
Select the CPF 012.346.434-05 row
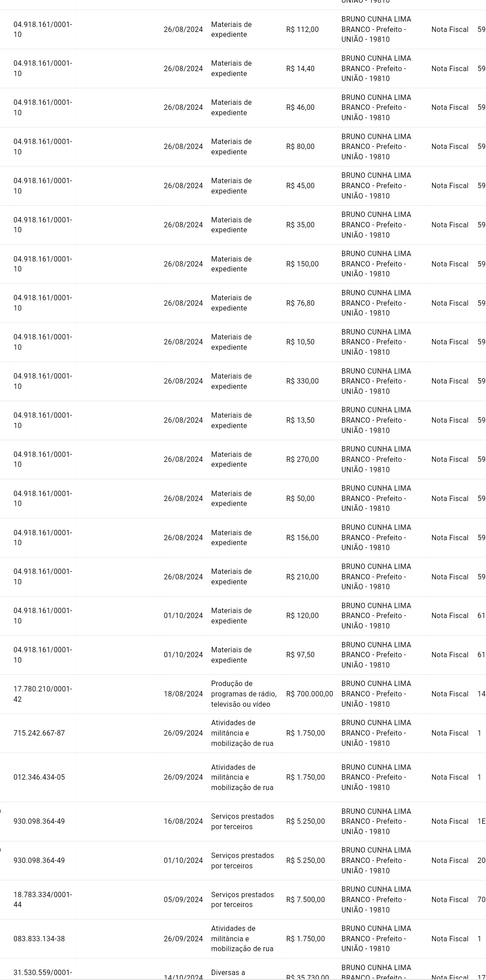tap(39, 777)
